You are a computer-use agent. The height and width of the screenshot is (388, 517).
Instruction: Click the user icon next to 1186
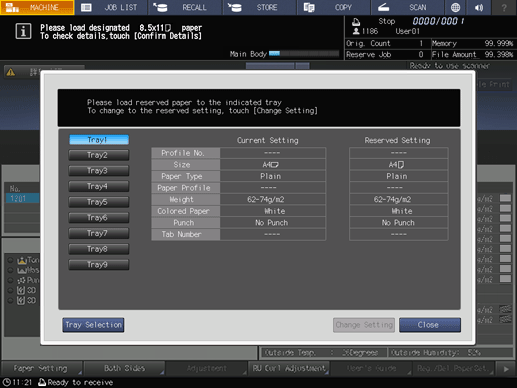point(356,31)
